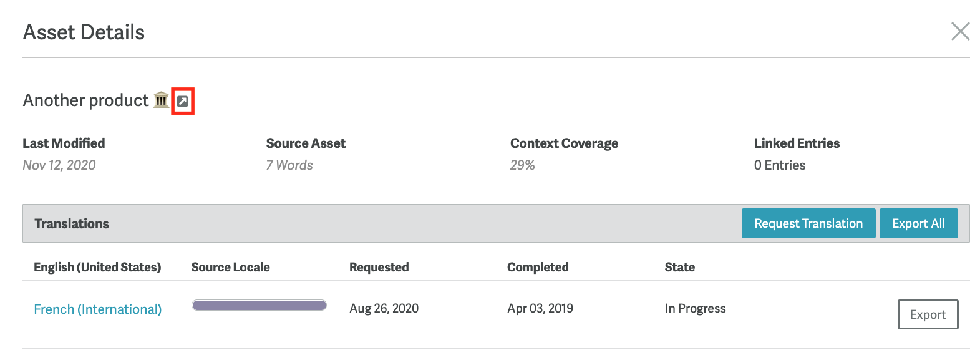Click the 0 Entries linked entries value
The width and height of the screenshot is (980, 350).
780,165
